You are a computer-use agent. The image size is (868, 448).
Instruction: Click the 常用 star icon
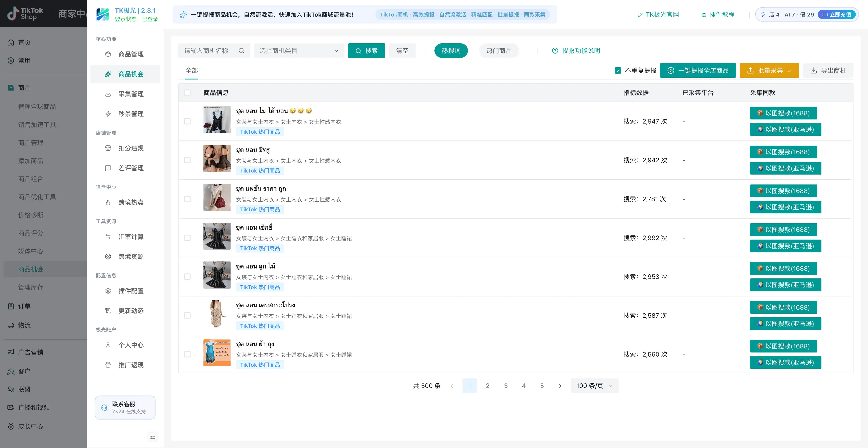click(11, 61)
